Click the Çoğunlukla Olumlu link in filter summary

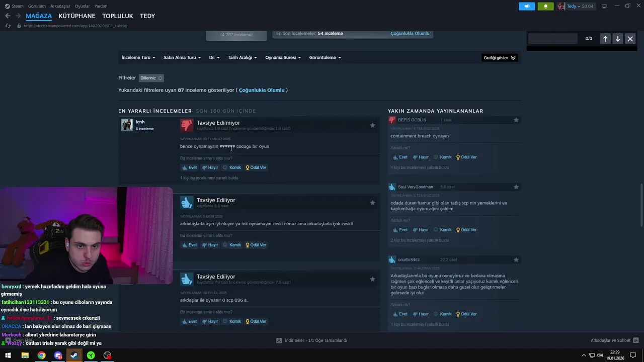(262, 90)
